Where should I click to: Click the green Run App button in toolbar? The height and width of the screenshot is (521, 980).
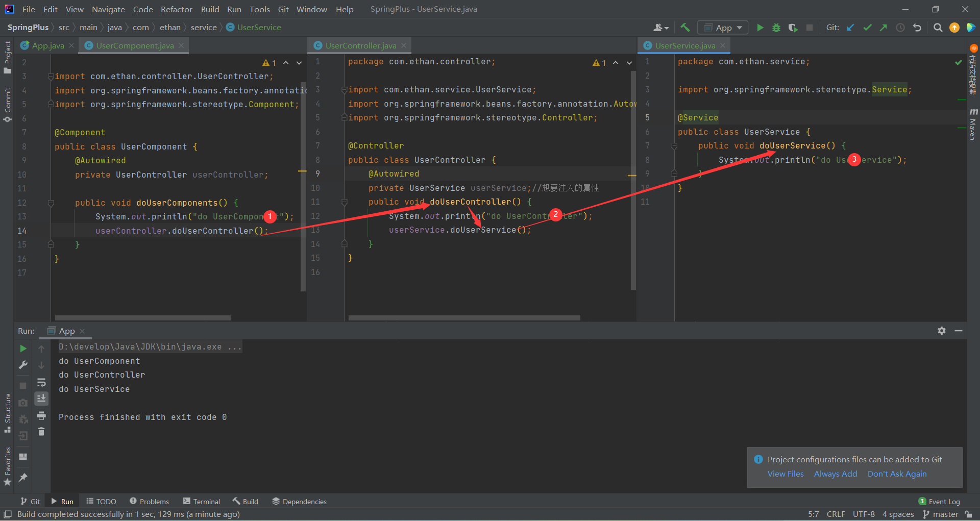(x=760, y=28)
